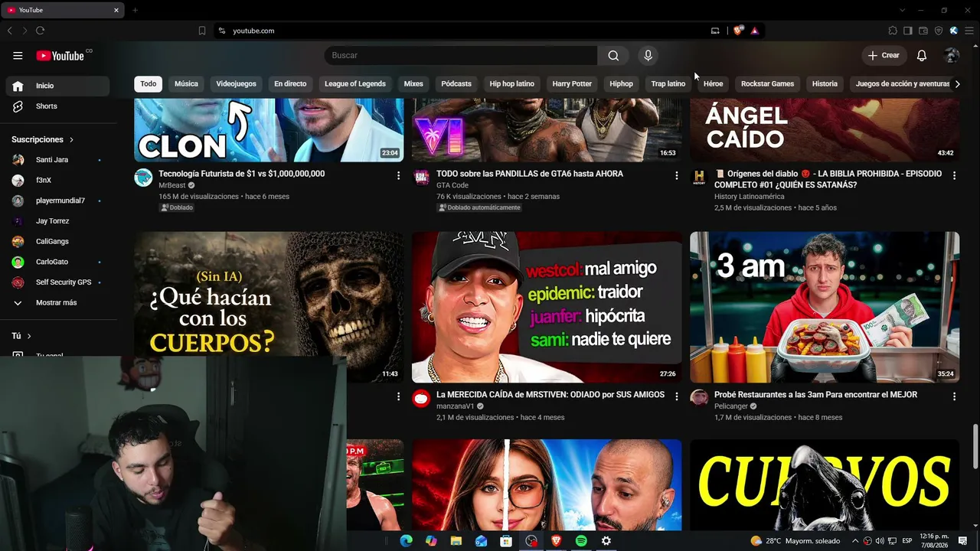Open manzanaV1 channel avatar

[x=421, y=399]
